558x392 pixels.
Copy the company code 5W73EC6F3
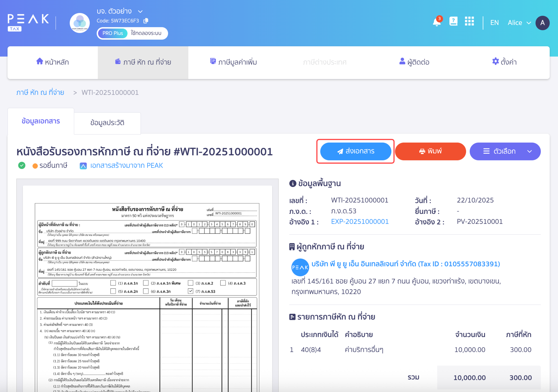(146, 21)
